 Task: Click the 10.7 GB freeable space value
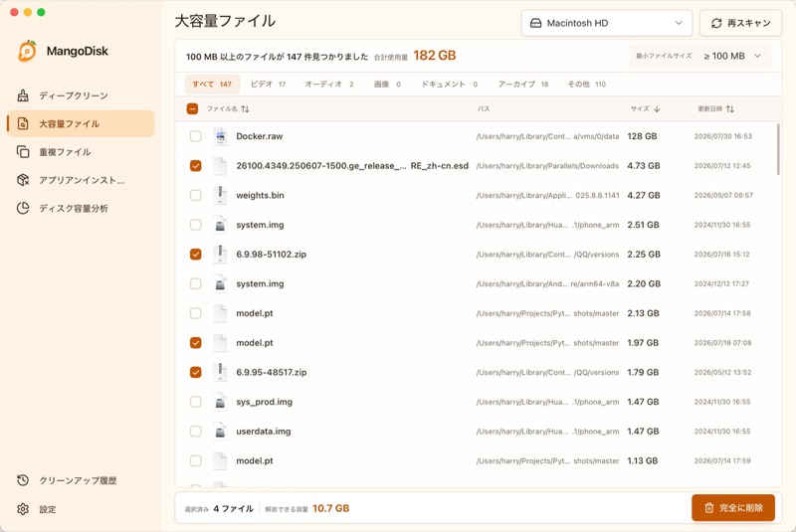pyautogui.click(x=331, y=508)
